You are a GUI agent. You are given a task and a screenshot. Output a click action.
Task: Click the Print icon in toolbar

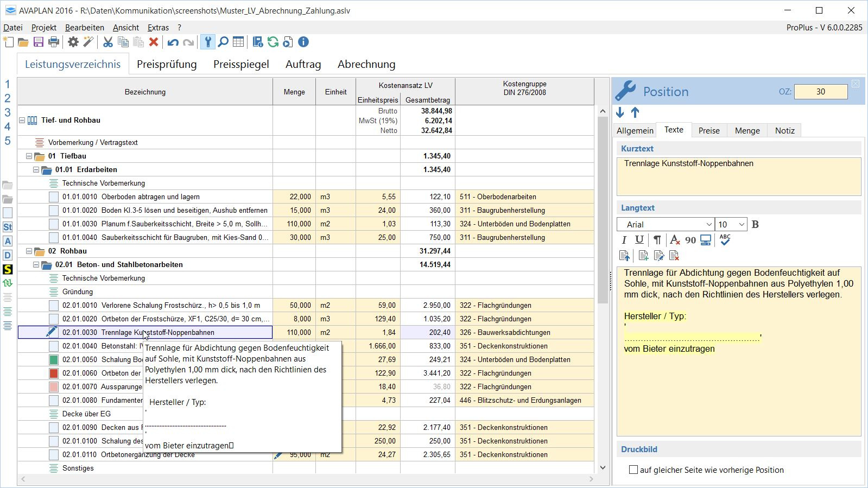(54, 42)
